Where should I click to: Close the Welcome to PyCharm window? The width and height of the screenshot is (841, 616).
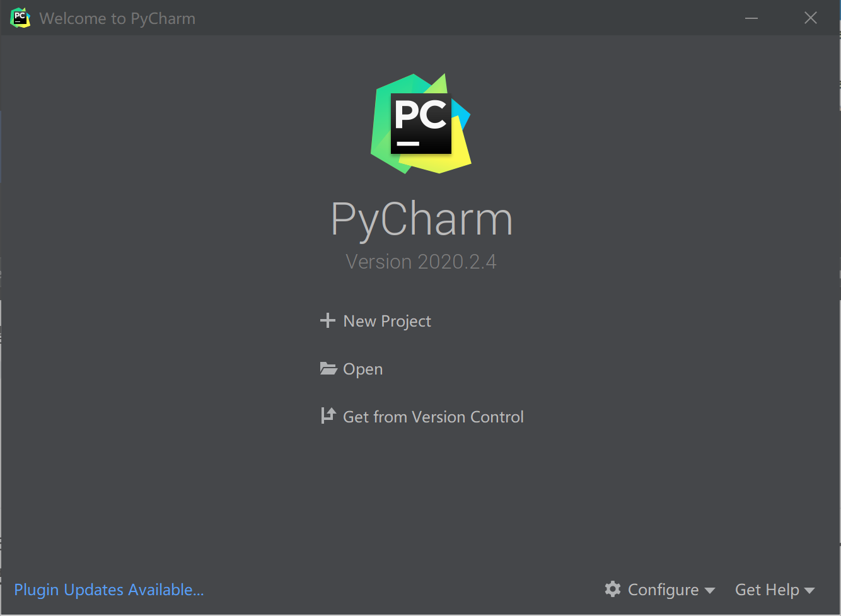point(811,18)
